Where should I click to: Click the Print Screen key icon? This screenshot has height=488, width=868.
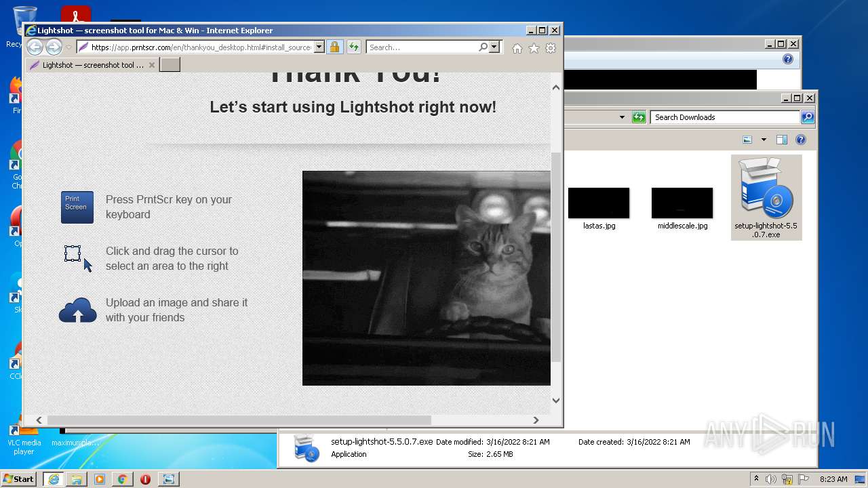pos(77,207)
